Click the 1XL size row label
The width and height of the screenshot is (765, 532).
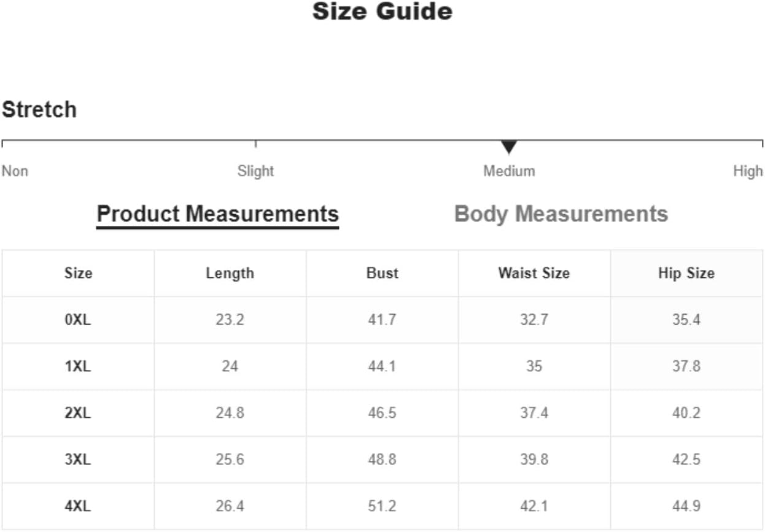pos(78,366)
